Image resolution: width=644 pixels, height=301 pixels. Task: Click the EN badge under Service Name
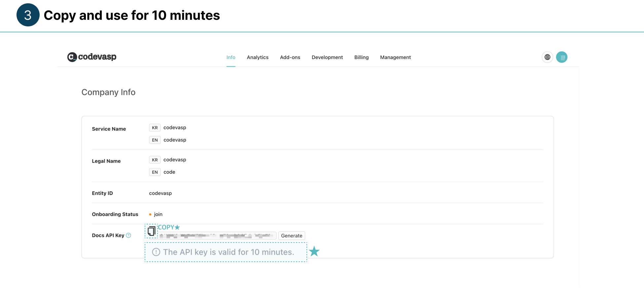[x=155, y=140]
